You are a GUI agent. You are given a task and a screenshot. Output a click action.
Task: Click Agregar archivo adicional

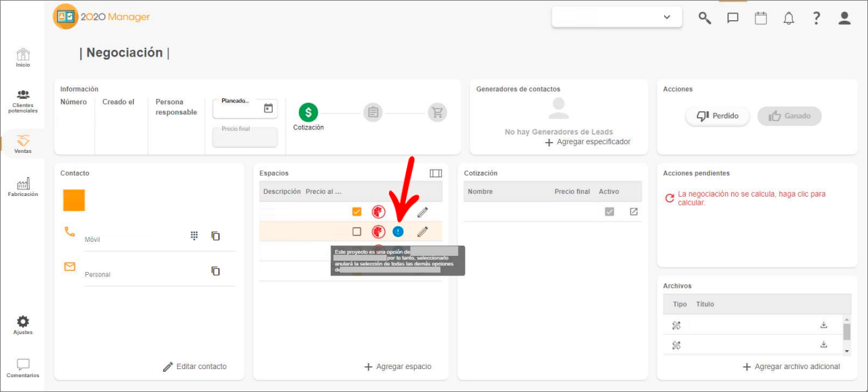(x=791, y=366)
